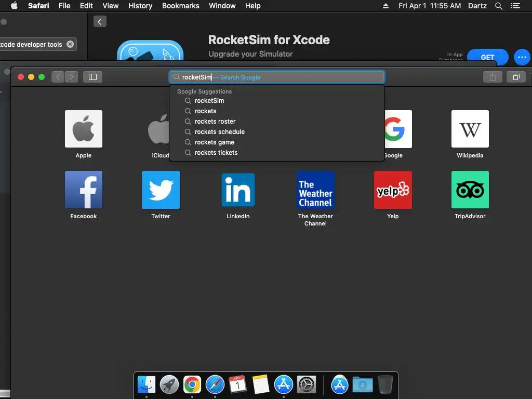
Task: Open the Applications folder in the Dock
Action: coord(340,385)
